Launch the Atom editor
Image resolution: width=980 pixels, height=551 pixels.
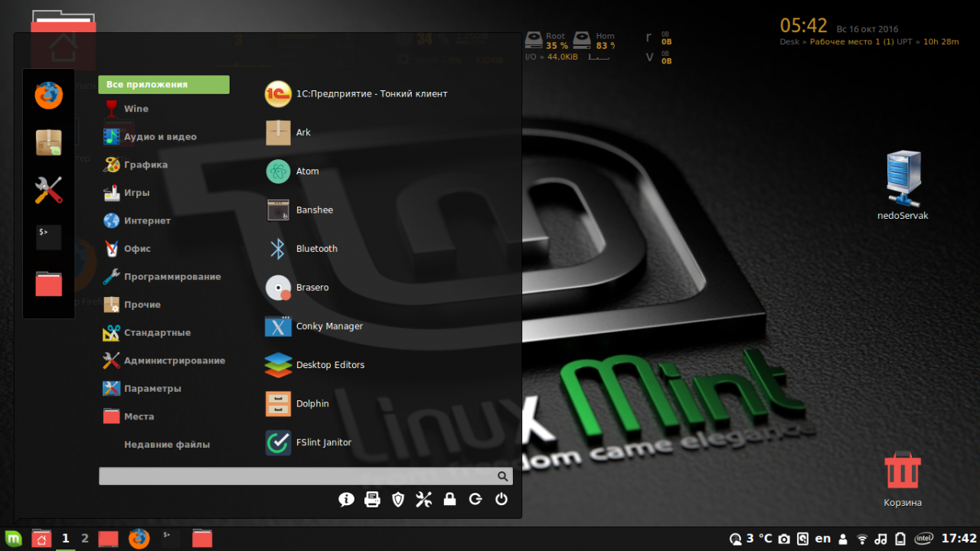[x=292, y=171]
